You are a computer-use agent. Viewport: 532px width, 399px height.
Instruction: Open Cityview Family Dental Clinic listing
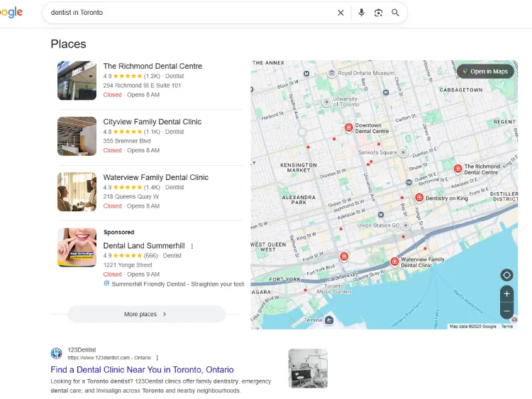click(x=153, y=122)
